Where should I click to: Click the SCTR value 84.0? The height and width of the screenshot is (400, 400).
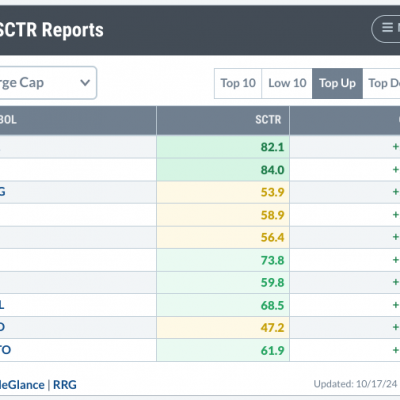click(272, 170)
